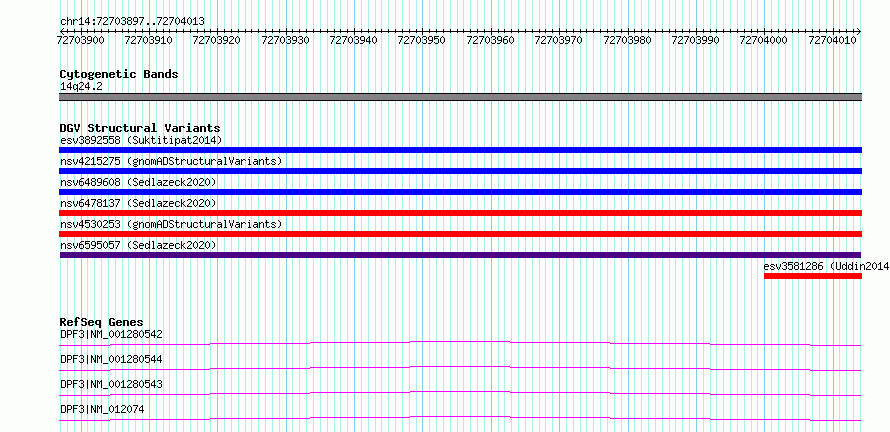Click ruler position 72703930
The image size is (890, 432).
tap(286, 40)
